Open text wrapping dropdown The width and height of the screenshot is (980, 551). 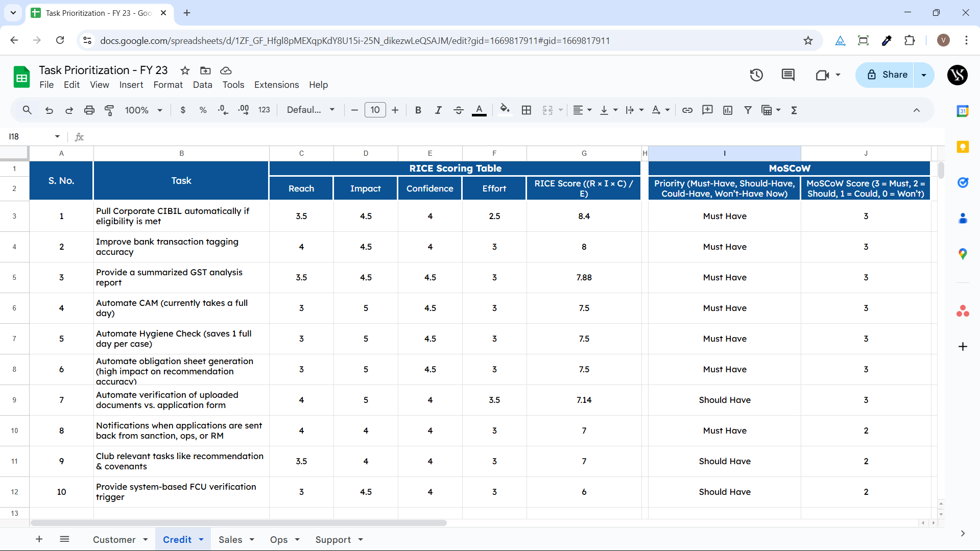click(635, 110)
